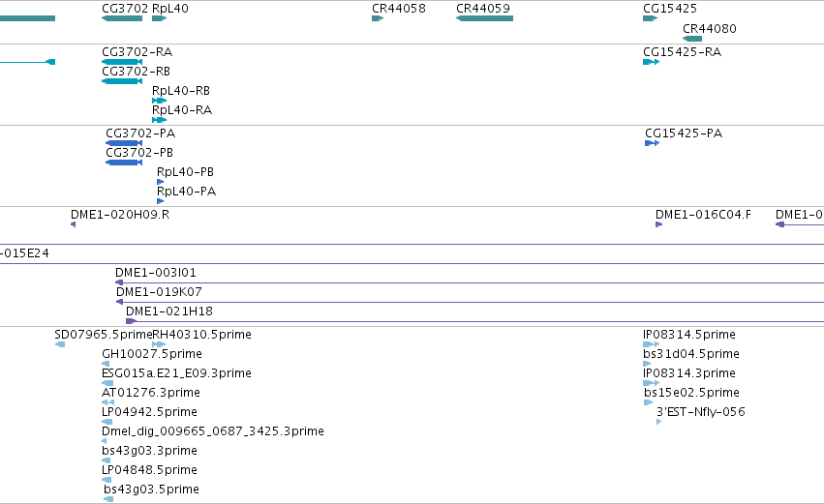Click the RpL40 gene label
Viewport: 824px width, 504px height.
pyautogui.click(x=170, y=9)
